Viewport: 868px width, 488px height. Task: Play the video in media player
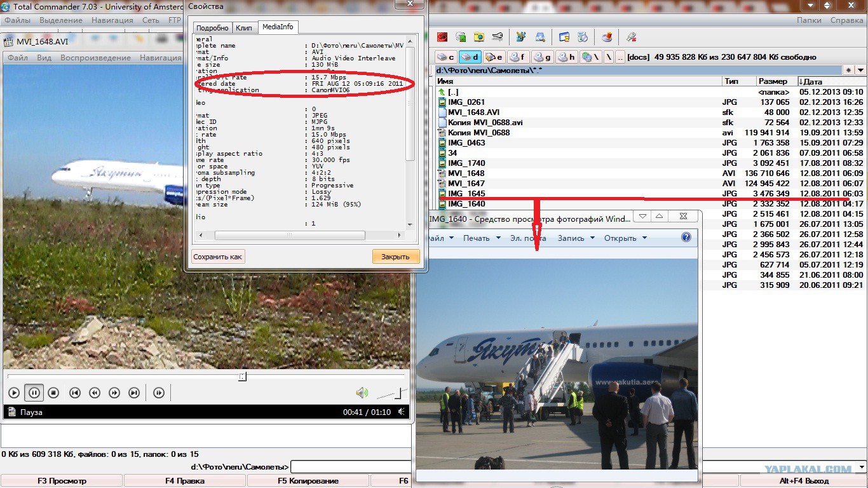point(14,393)
